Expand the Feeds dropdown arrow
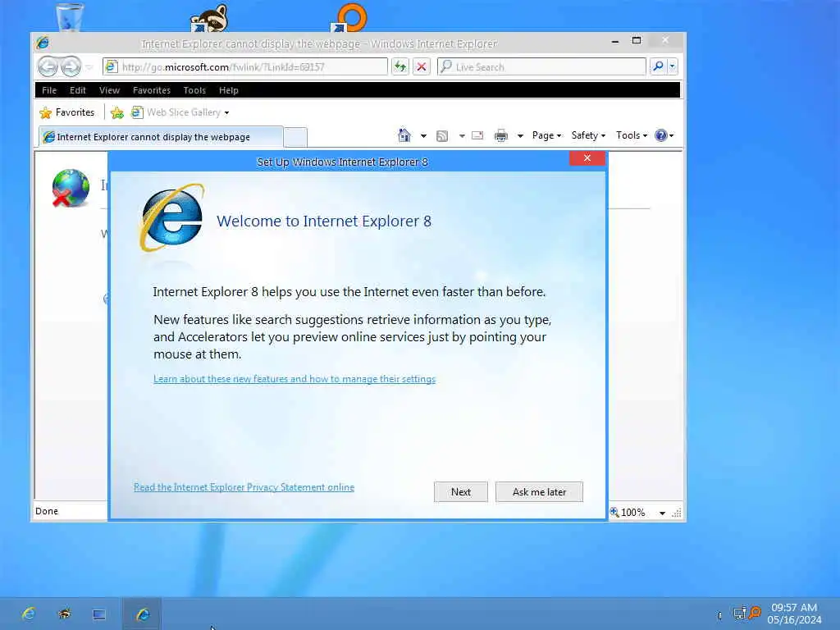 (x=462, y=136)
